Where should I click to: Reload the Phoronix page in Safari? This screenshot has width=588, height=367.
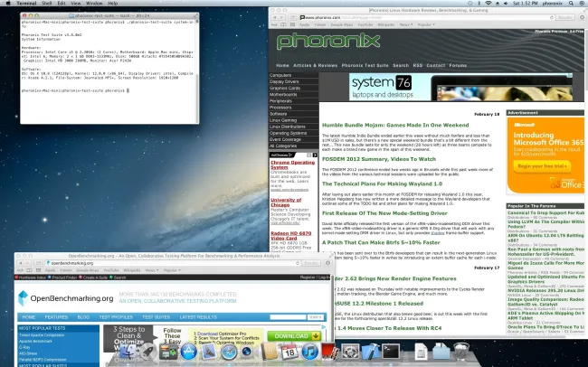click(x=551, y=17)
